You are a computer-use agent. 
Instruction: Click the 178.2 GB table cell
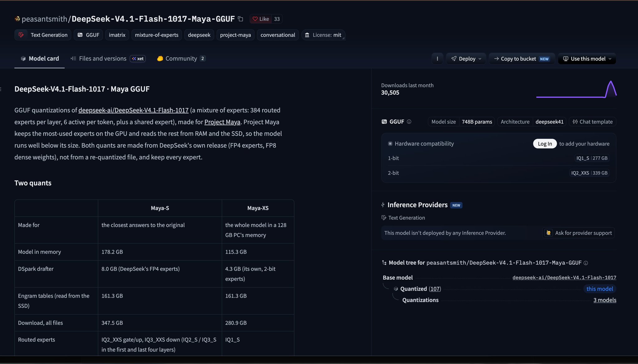click(x=160, y=252)
